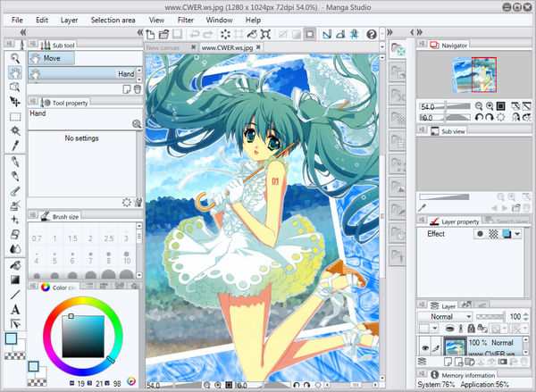Open palette color dropdown in Layer panel
Image resolution: width=536 pixels, height=392 pixels.
435,329
